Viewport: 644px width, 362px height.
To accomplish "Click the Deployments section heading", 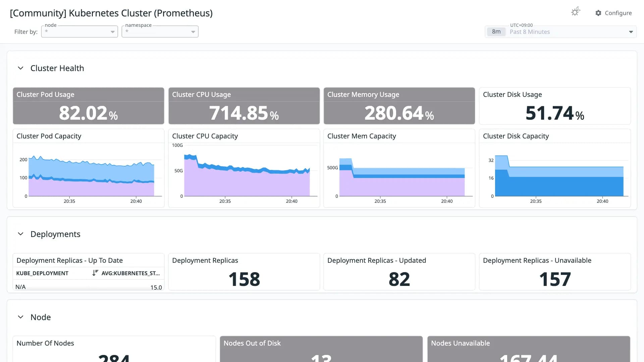I will click(55, 234).
